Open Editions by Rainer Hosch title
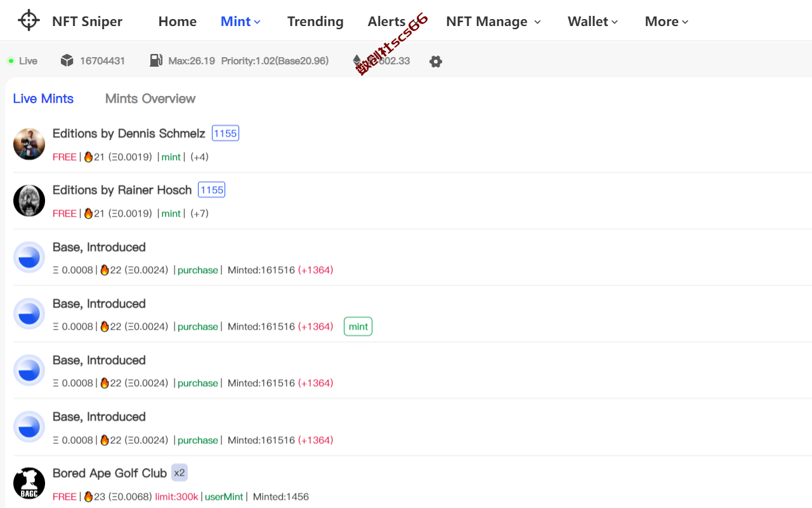Viewport: 812px width, 508px height. point(122,190)
